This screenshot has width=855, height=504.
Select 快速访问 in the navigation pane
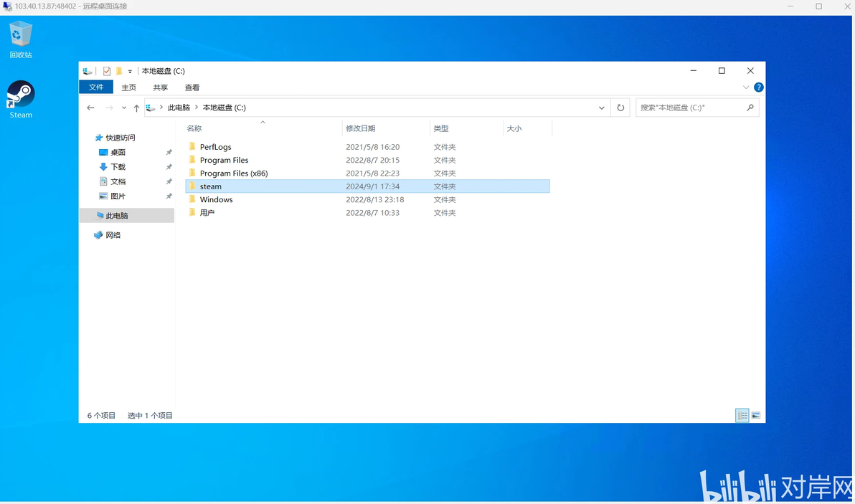121,138
